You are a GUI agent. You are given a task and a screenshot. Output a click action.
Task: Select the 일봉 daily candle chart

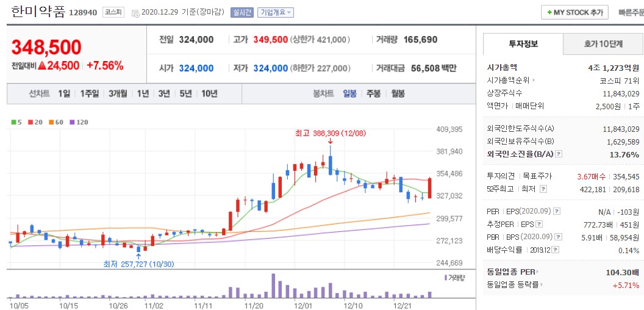tap(350, 94)
